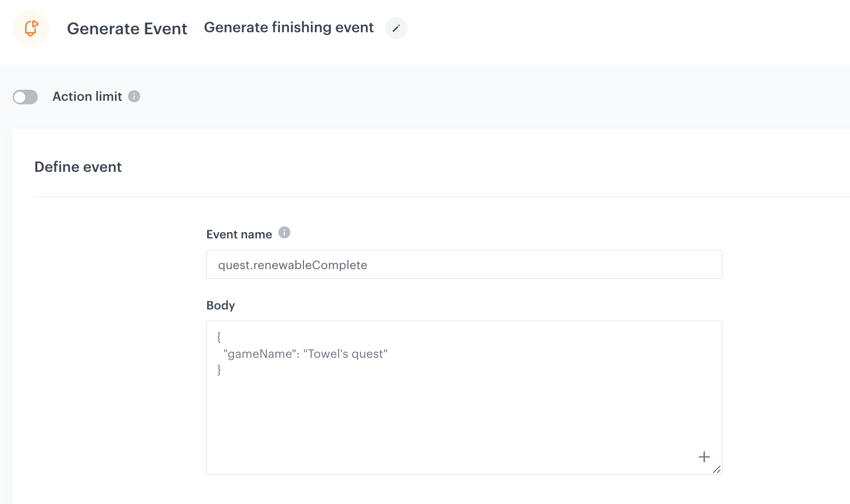
Task: Click the Body textarea resize handle
Action: 716,469
